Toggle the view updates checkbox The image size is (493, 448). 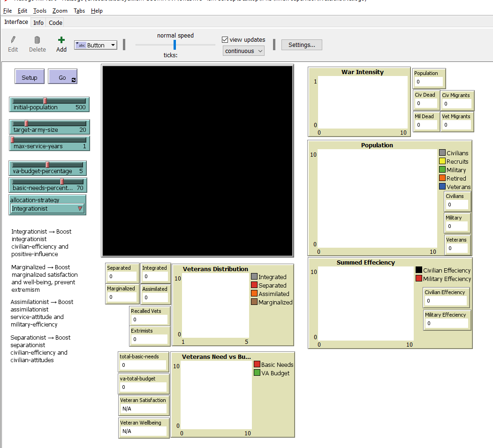(225, 40)
